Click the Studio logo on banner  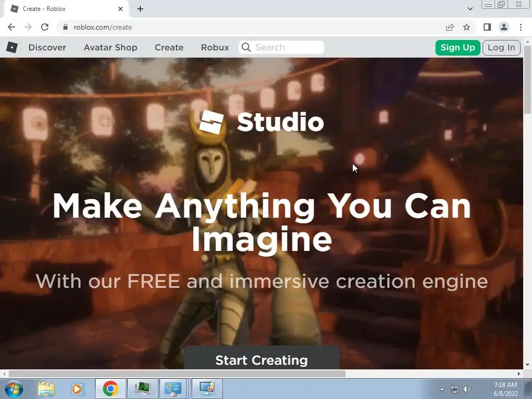(262, 122)
